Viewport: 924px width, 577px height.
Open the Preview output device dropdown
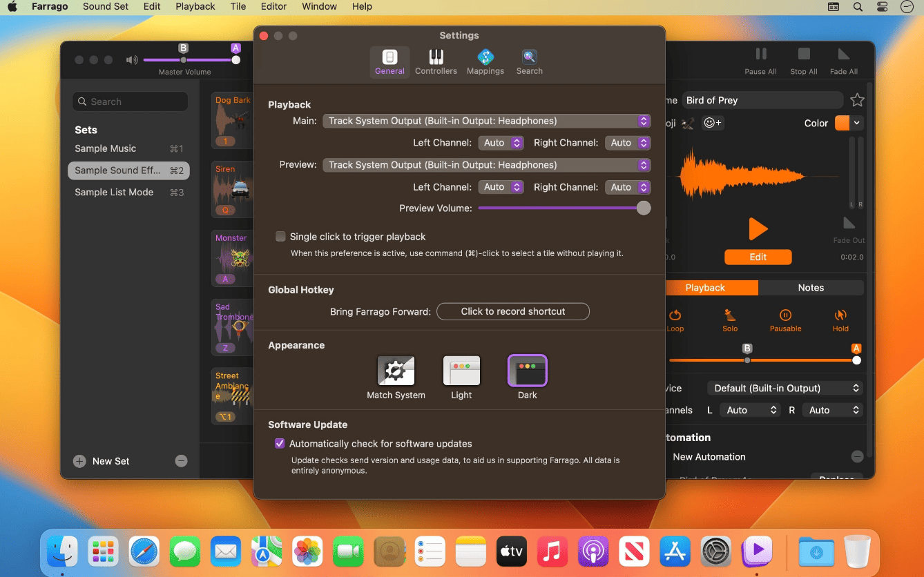click(x=486, y=165)
